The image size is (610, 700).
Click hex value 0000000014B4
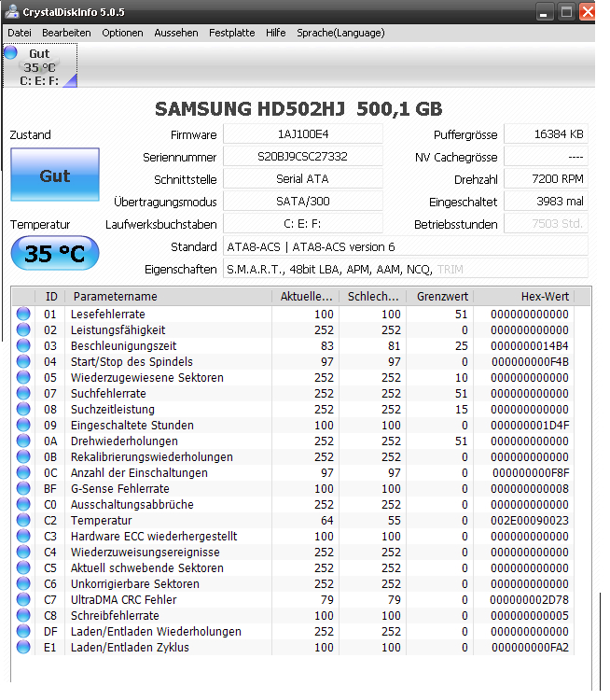click(x=530, y=346)
